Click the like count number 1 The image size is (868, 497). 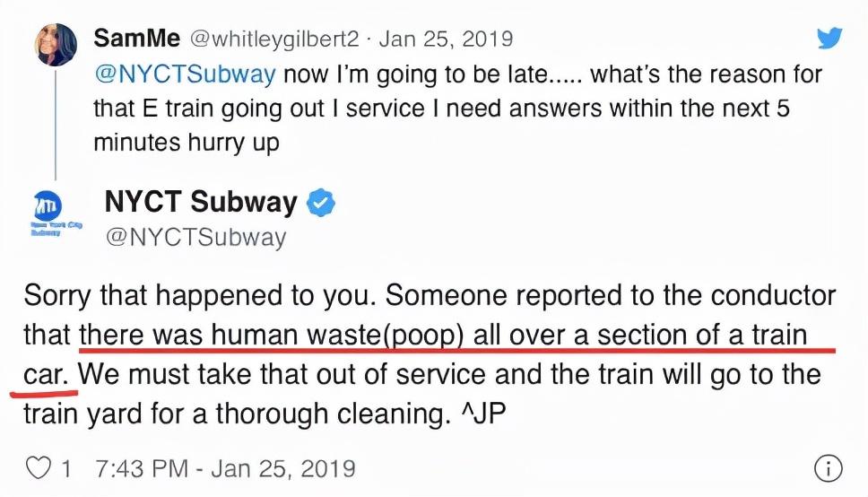coord(66,467)
